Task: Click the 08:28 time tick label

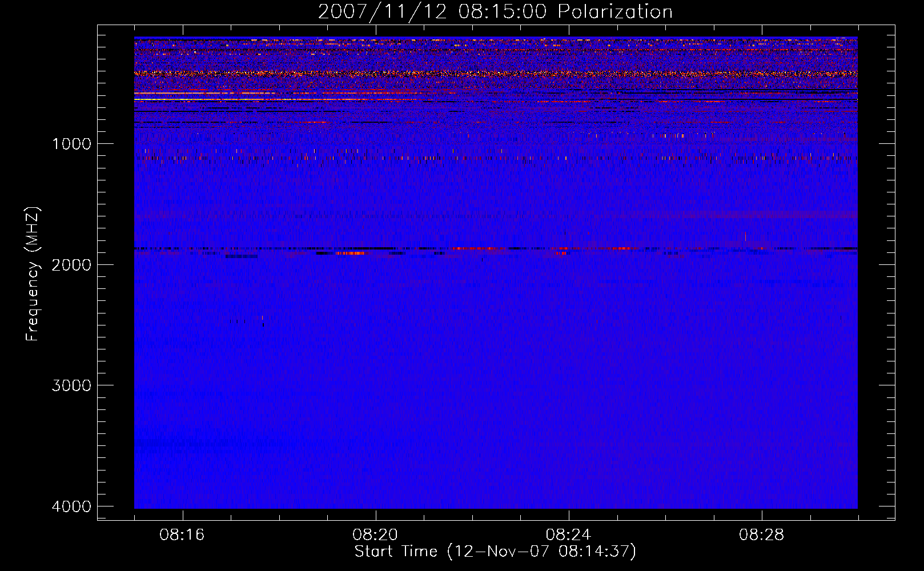Action: point(761,535)
